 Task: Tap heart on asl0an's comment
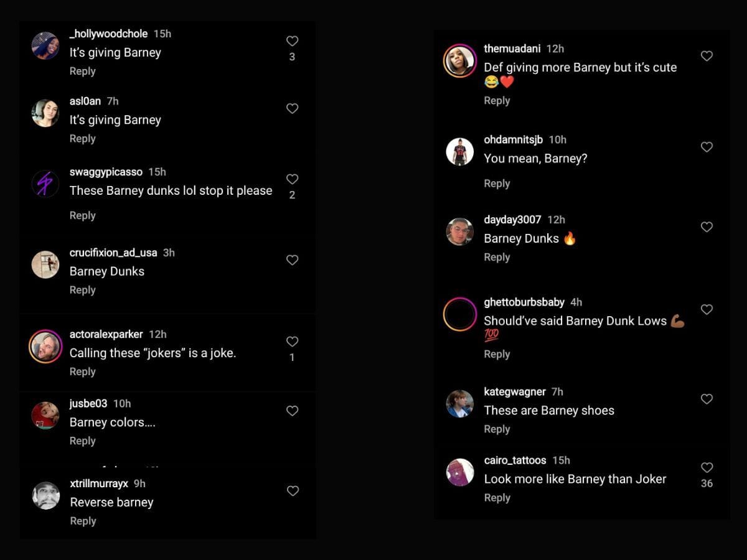point(292,108)
